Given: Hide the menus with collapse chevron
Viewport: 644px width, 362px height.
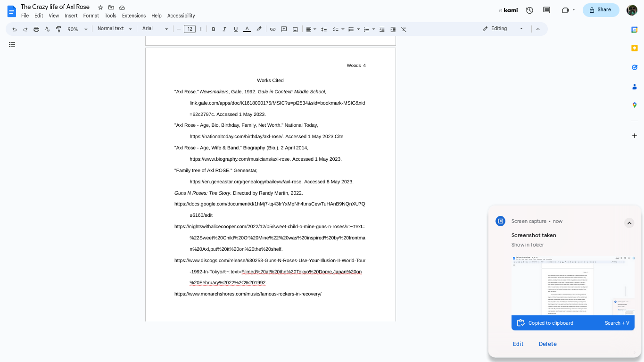Looking at the screenshot, I should (538, 29).
